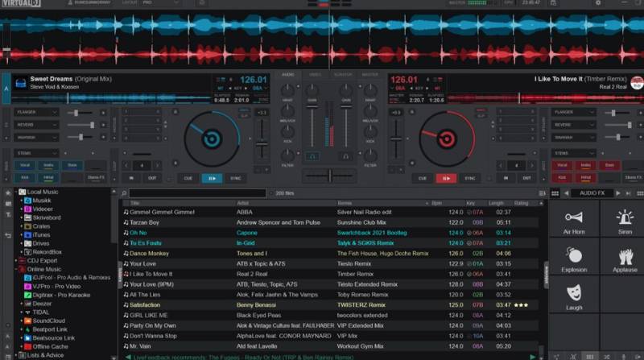Toggle the right deck Instru stem pad

[585, 165]
